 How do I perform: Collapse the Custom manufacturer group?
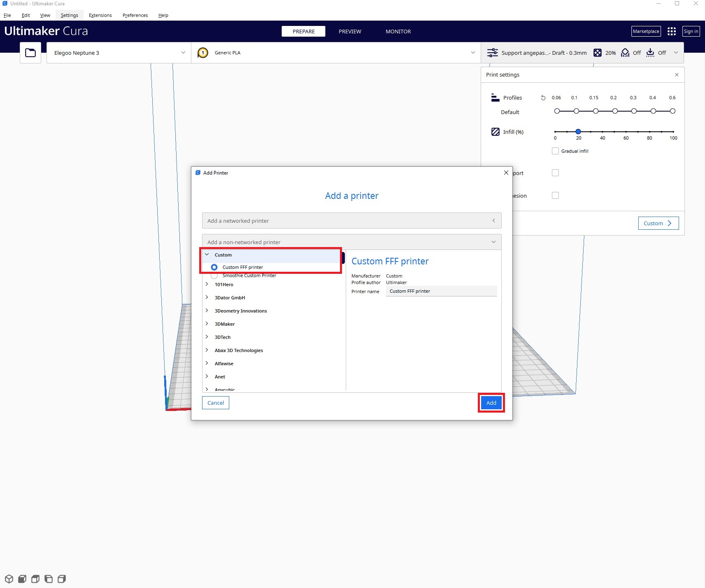pyautogui.click(x=207, y=255)
